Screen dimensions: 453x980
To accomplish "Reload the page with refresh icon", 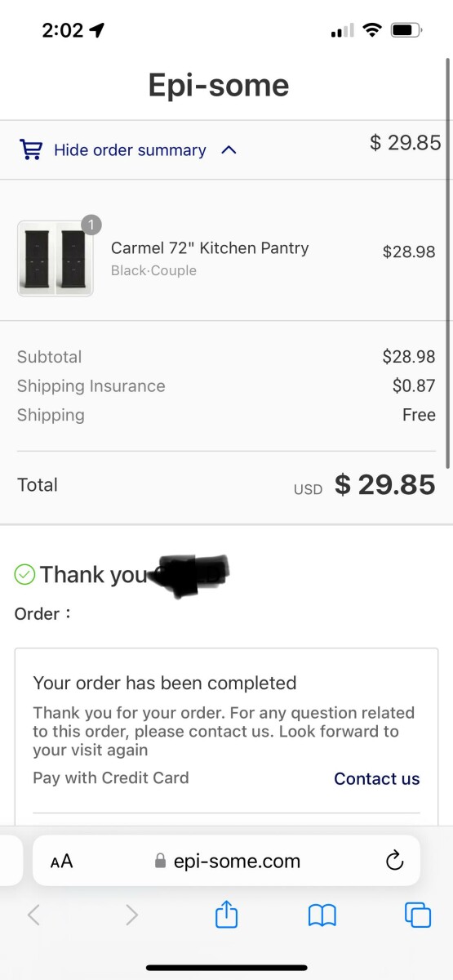I will [394, 860].
